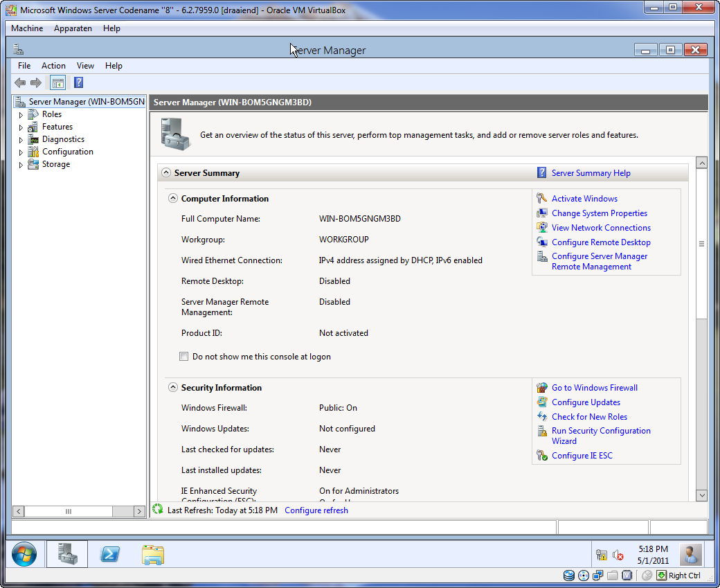Screen dimensions: 720x588
Task: Click the muted volume tray icon
Action: (618, 555)
